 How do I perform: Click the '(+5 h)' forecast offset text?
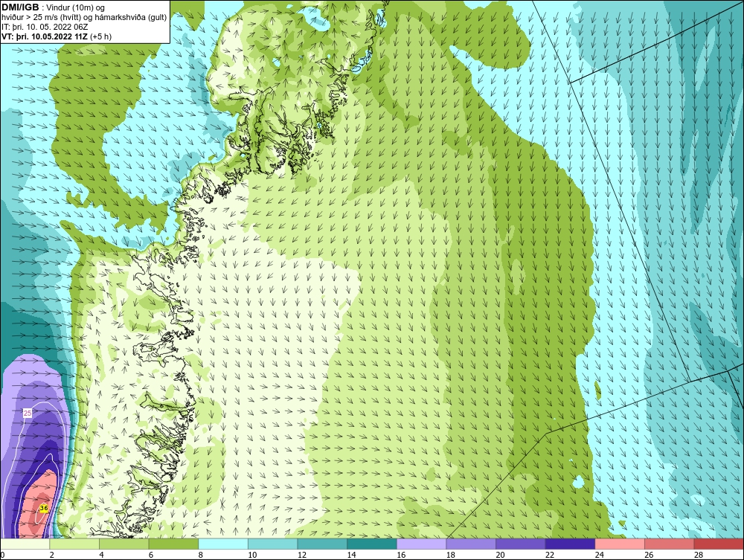(x=101, y=36)
